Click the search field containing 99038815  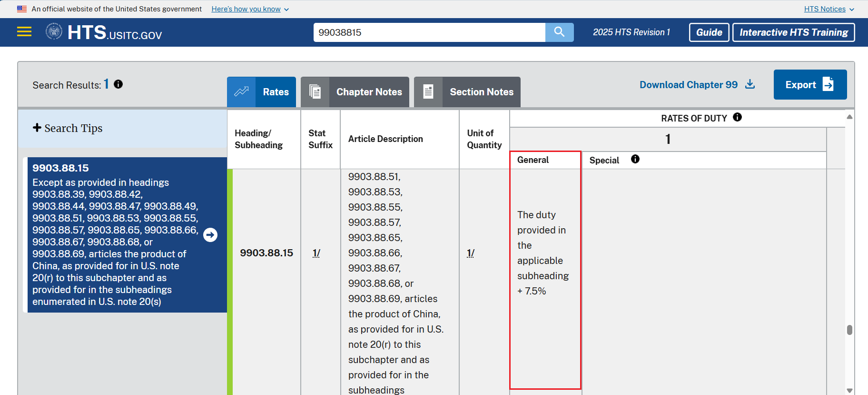pyautogui.click(x=428, y=32)
